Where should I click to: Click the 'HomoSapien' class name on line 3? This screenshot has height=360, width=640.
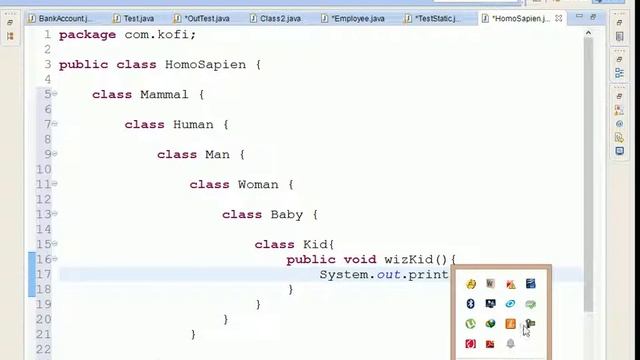[205, 64]
